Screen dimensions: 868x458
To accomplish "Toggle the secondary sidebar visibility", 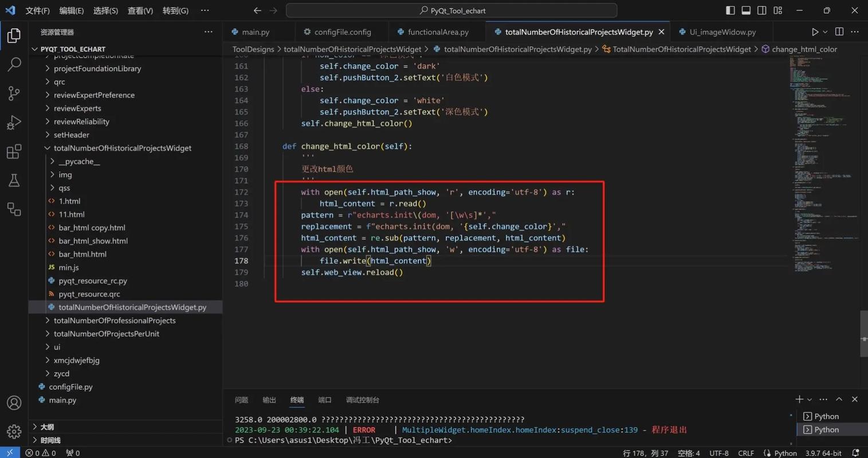I will coord(761,10).
